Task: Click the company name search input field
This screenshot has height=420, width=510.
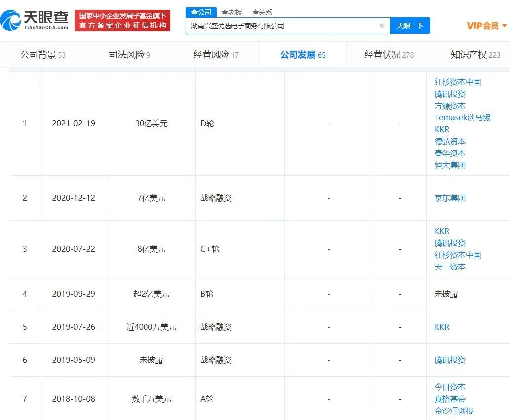Action: (x=288, y=26)
